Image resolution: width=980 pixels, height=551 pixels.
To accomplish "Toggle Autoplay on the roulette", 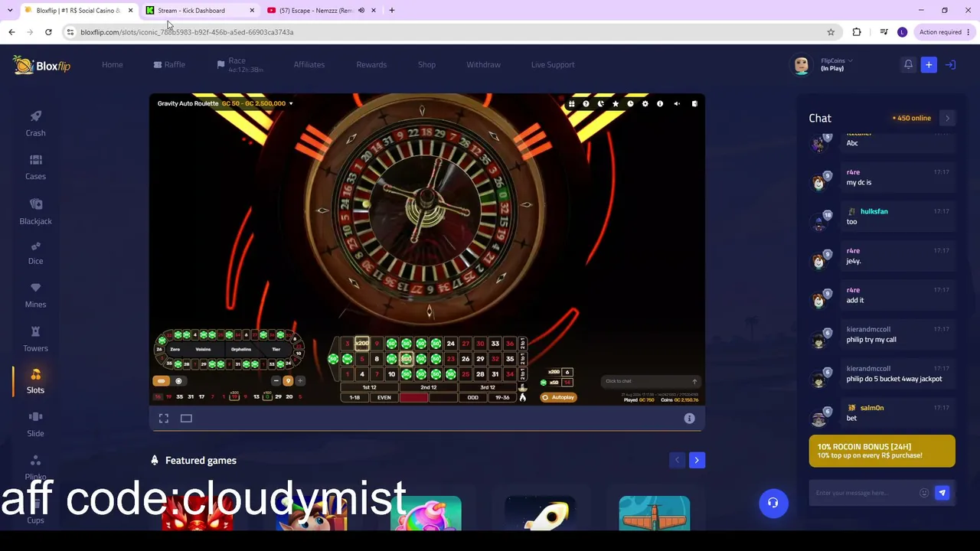I will [x=558, y=397].
